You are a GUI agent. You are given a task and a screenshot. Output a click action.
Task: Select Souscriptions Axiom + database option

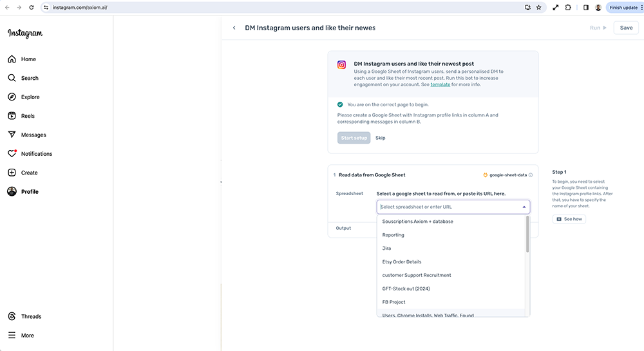click(x=451, y=222)
